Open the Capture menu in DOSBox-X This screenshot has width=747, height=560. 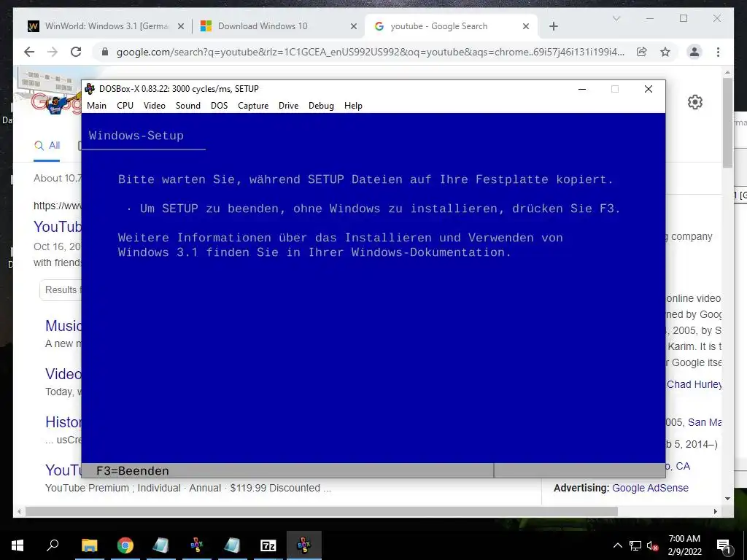[x=253, y=106]
